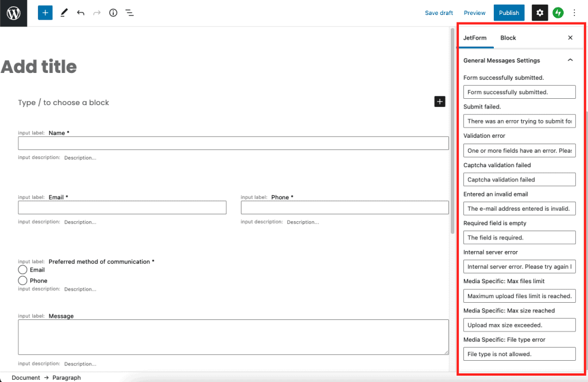Edit the Validation error message field
This screenshot has width=588, height=382.
tap(519, 151)
